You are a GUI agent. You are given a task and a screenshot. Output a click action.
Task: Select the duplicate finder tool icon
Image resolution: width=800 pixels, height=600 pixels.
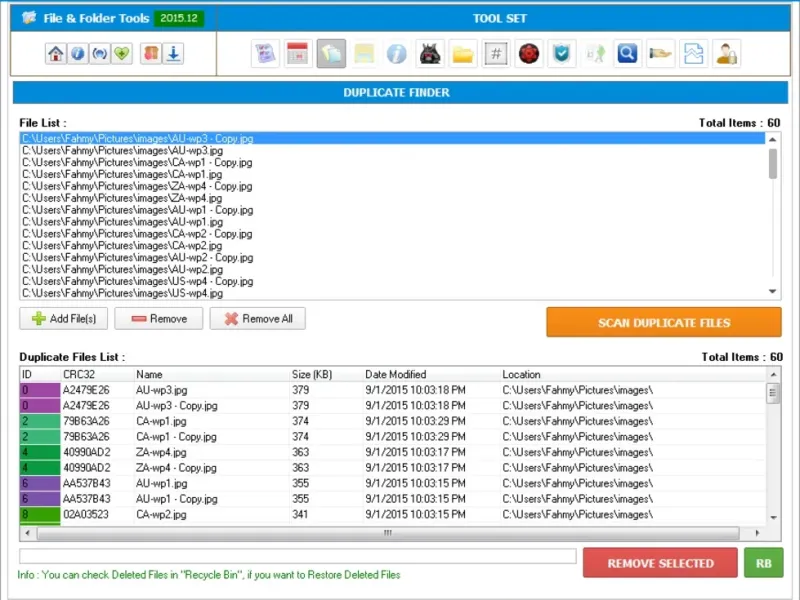(331, 54)
